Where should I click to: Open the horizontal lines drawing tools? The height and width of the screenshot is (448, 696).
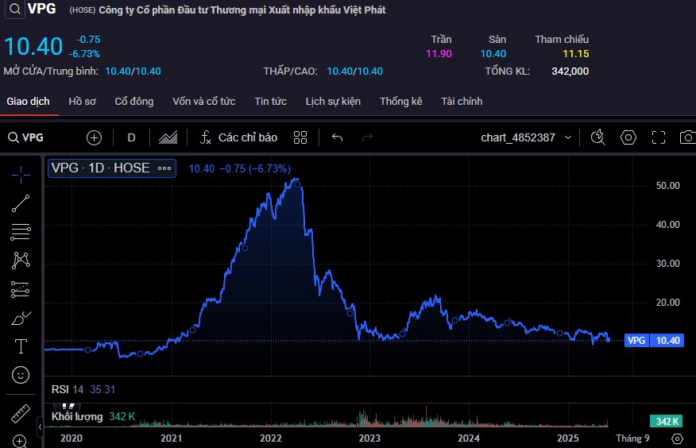21,232
